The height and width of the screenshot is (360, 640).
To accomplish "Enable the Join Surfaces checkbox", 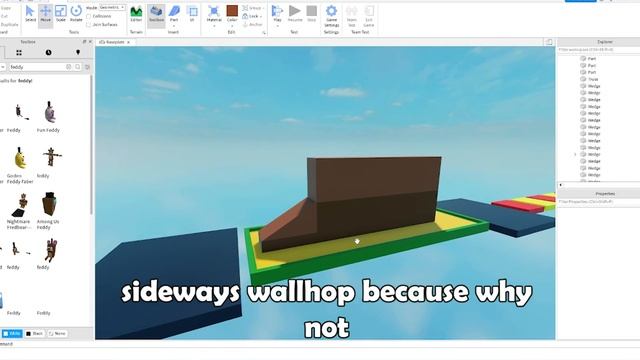I will (89, 25).
